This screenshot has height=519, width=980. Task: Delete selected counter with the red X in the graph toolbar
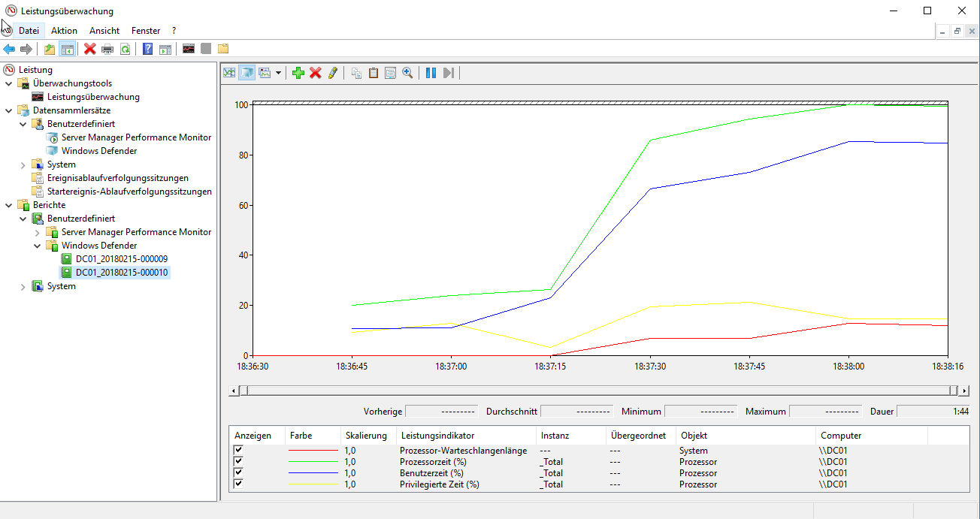click(x=316, y=73)
